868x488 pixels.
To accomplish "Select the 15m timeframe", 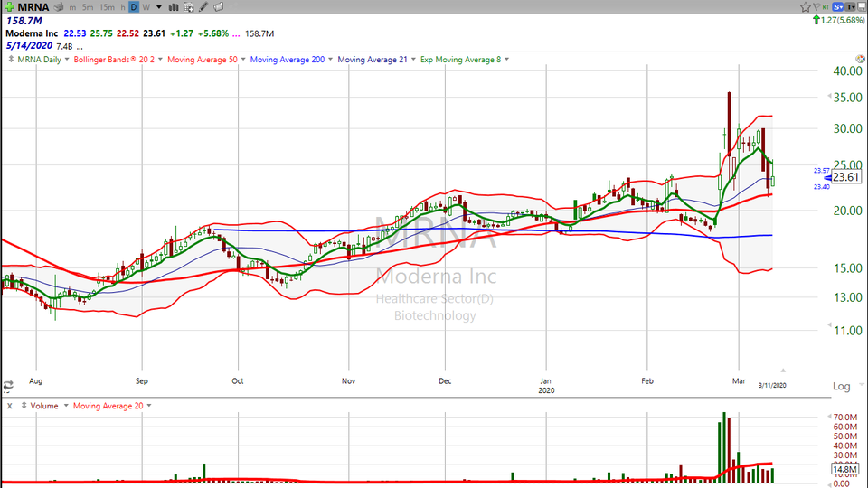I will tap(107, 7).
